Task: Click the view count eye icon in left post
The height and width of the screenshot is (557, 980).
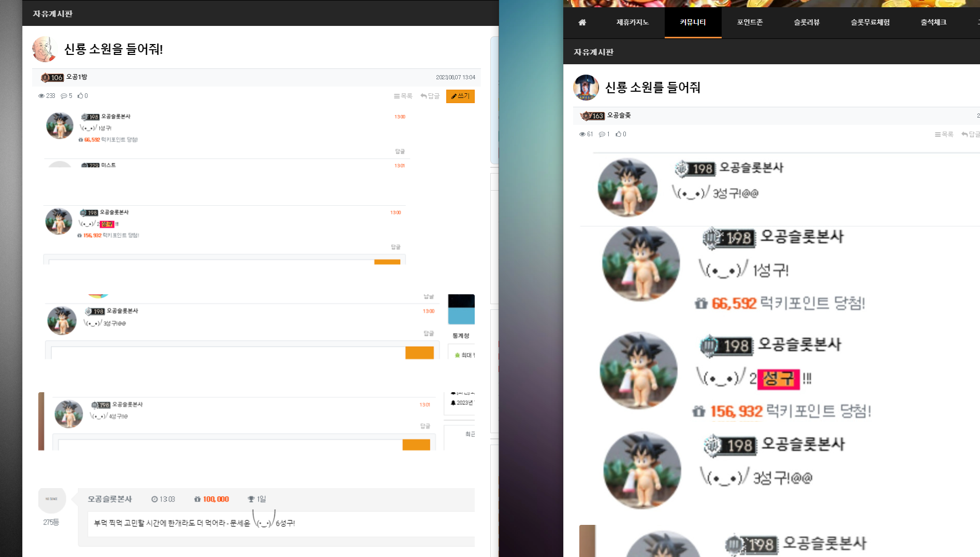Action: coord(41,96)
